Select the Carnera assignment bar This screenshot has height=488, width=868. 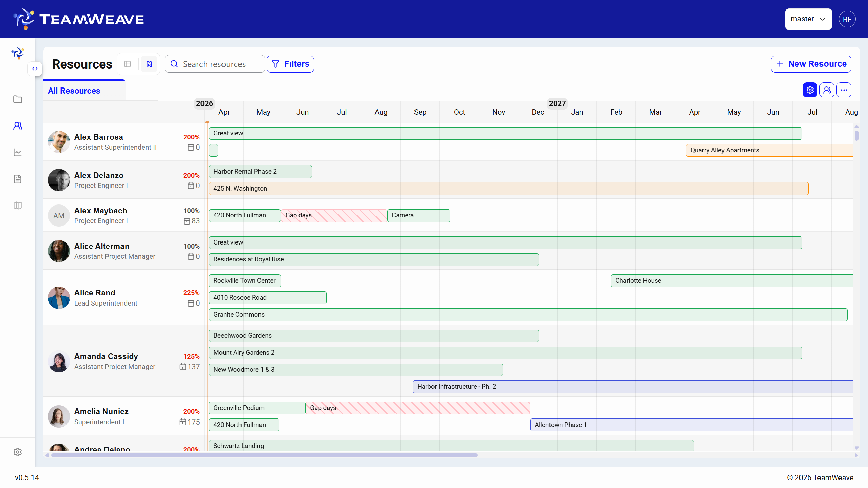419,215
